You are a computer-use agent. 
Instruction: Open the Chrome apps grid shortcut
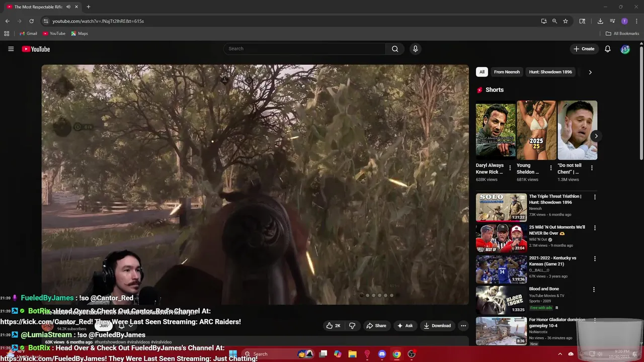click(x=7, y=34)
